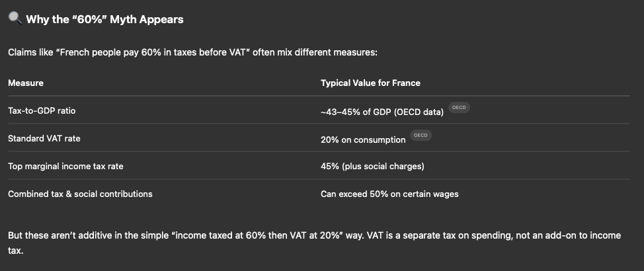The height and width of the screenshot is (271, 644).
Task: Click the "Top marginal income tax rate" cell
Action: point(65,166)
